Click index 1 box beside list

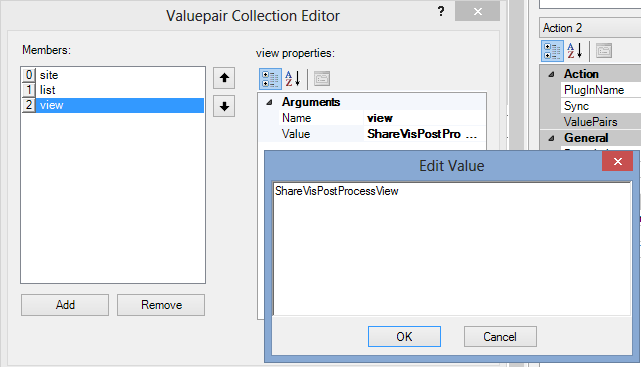(29, 90)
